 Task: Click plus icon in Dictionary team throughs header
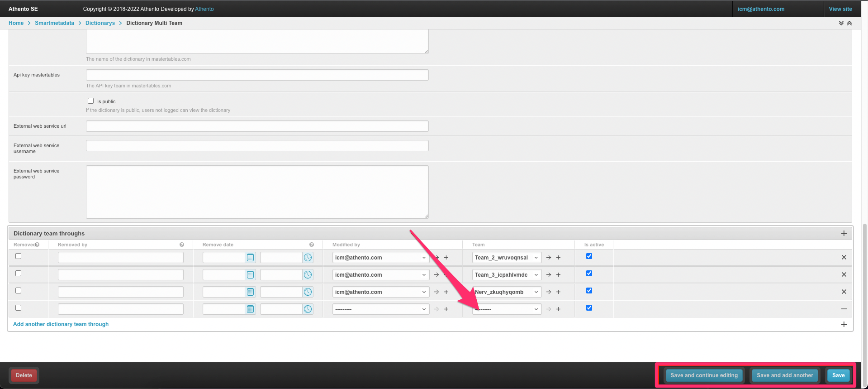click(844, 233)
